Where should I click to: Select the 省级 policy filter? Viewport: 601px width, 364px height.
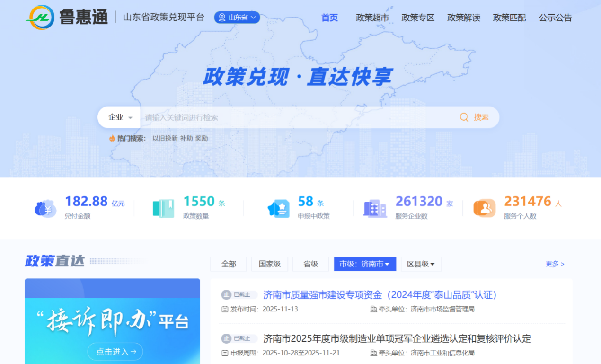click(x=310, y=264)
